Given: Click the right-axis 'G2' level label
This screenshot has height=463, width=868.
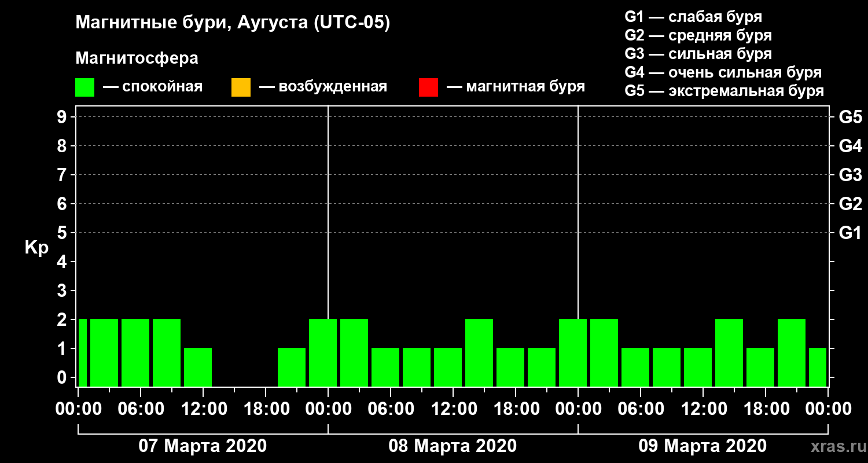Looking at the screenshot, I should click(850, 204).
